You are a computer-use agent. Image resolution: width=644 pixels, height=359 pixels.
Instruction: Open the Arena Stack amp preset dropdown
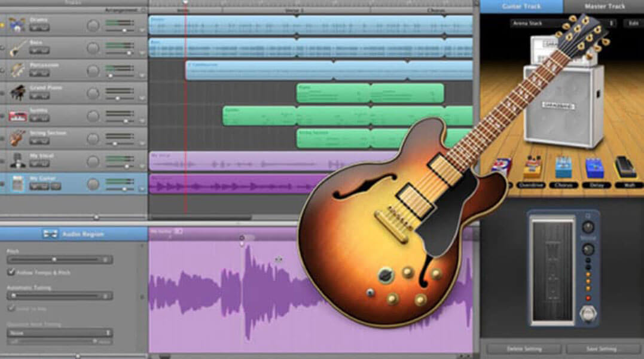click(x=563, y=23)
